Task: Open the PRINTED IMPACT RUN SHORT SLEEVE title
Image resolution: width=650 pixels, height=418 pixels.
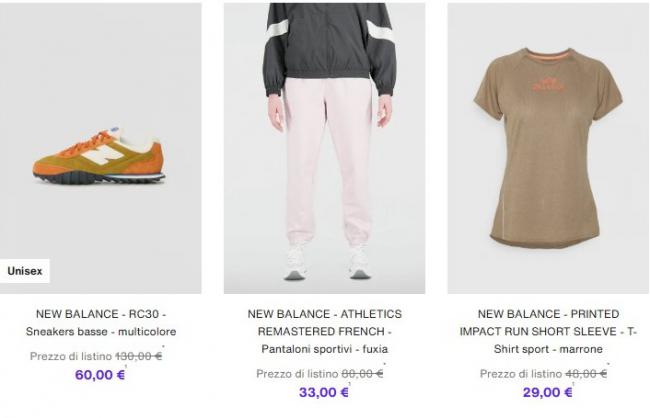Action: [x=548, y=322]
